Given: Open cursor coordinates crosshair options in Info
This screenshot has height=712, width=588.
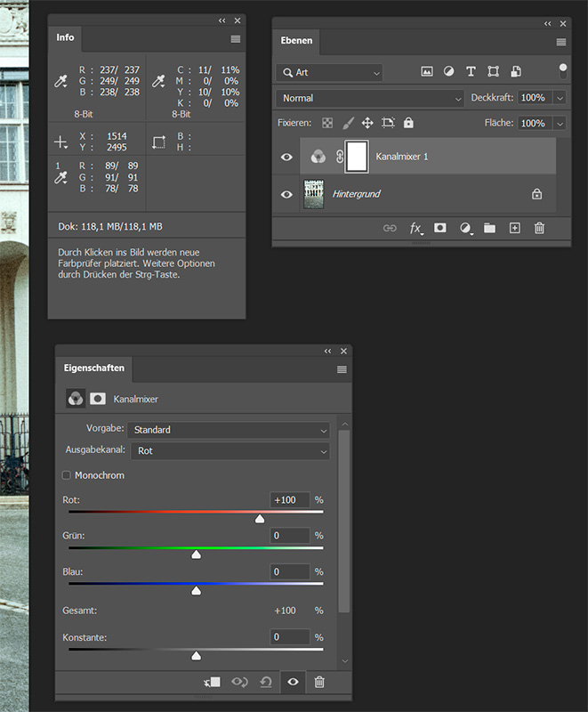Looking at the screenshot, I should pos(60,142).
